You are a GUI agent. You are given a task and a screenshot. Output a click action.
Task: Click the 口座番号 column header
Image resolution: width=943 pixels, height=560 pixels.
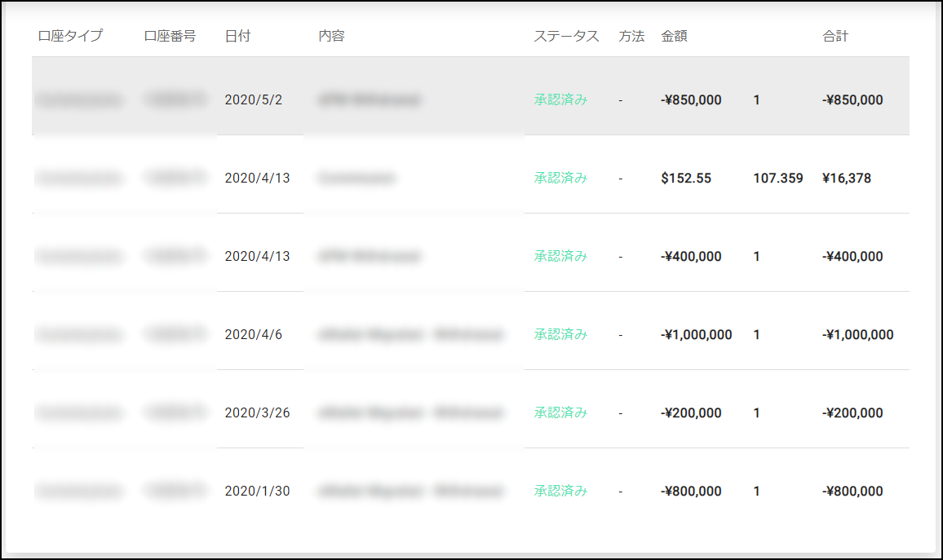[170, 37]
